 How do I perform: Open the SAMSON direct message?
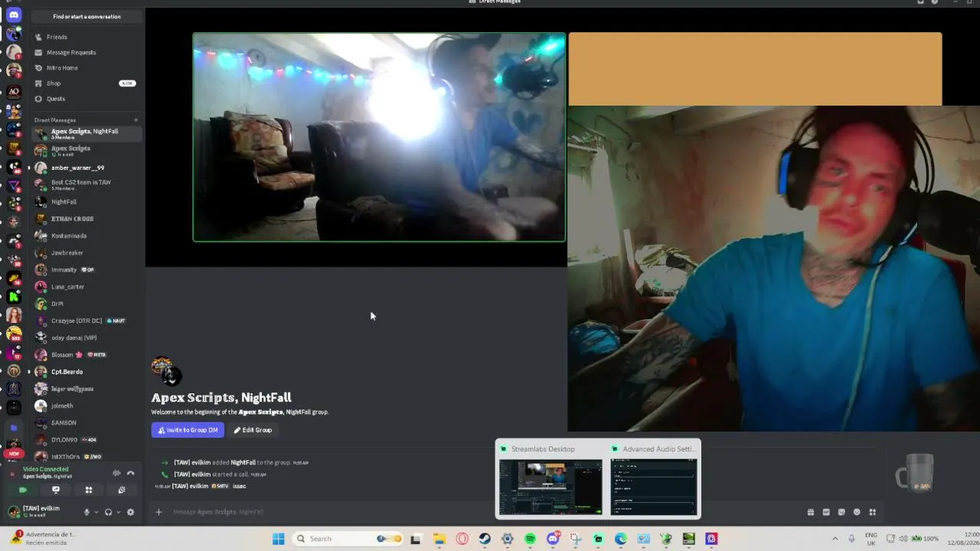(86, 422)
